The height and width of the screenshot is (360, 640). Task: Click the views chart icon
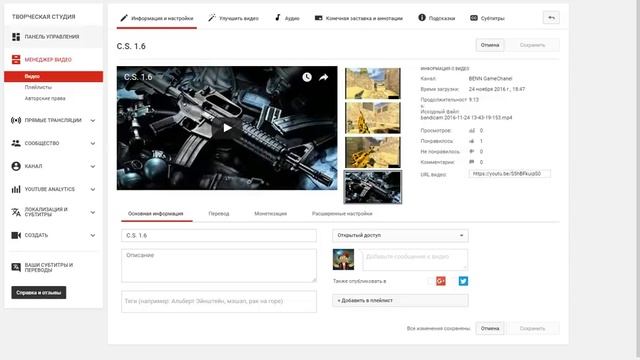coord(472,131)
